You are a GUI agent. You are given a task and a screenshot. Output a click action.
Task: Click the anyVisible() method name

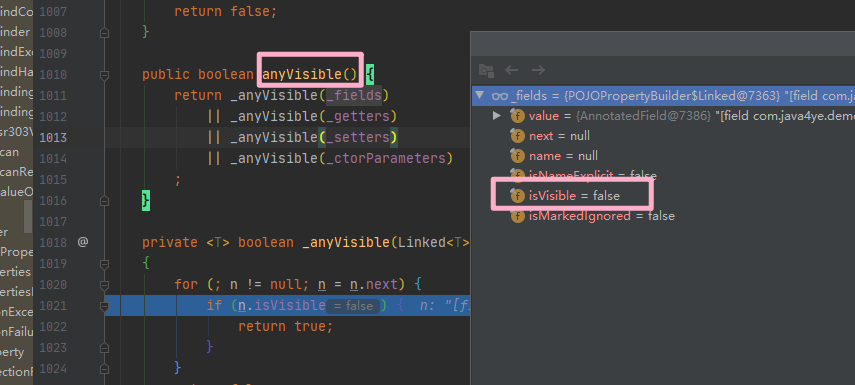point(310,74)
